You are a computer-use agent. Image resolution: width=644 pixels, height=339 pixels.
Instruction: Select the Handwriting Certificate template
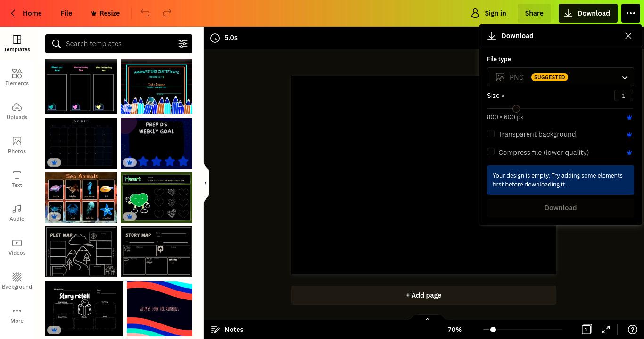pos(157,86)
